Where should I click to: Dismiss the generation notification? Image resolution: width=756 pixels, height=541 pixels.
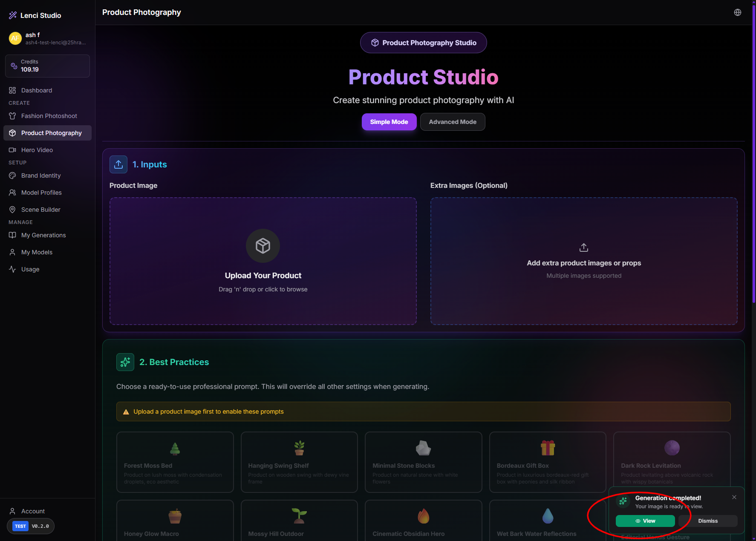tap(707, 521)
